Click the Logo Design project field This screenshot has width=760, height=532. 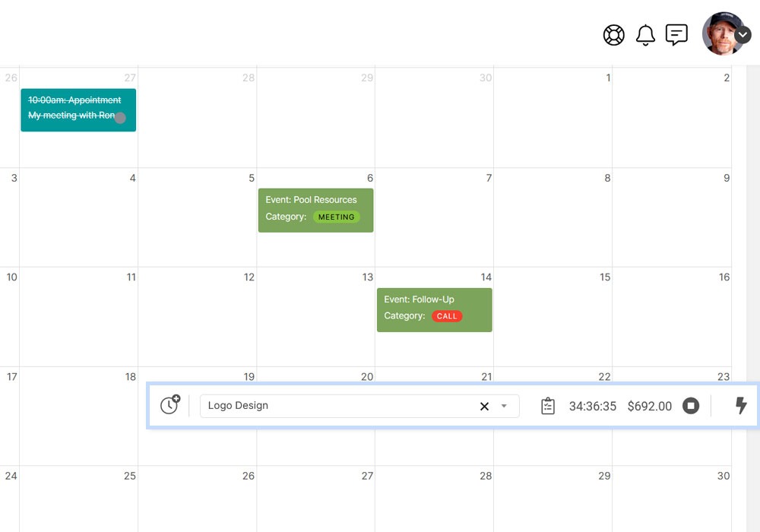point(334,406)
